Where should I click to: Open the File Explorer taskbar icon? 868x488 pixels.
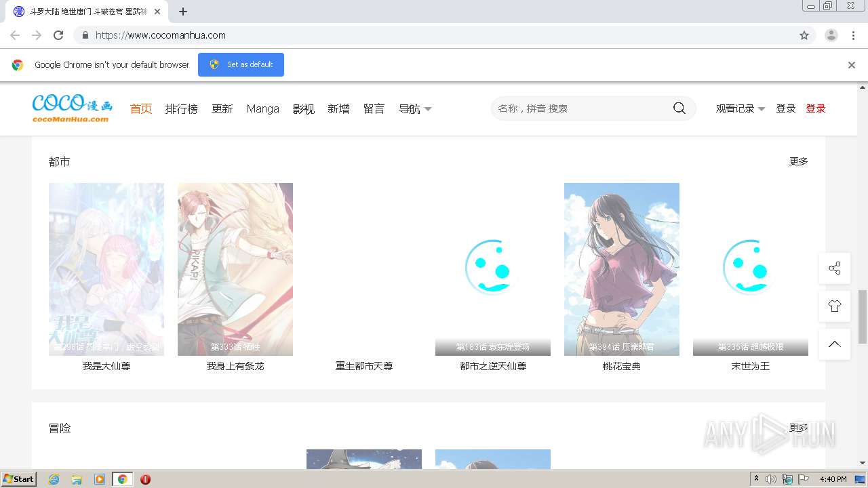pos(77,479)
